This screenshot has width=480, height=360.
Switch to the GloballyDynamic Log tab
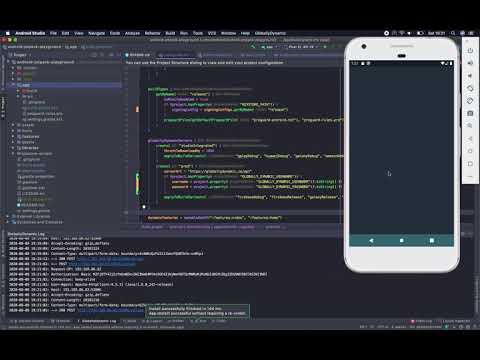[x=97, y=321]
